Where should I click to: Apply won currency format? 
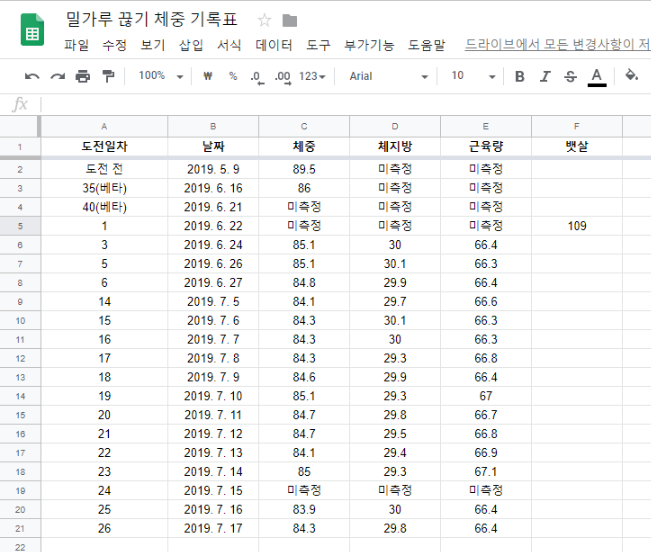tap(208, 76)
